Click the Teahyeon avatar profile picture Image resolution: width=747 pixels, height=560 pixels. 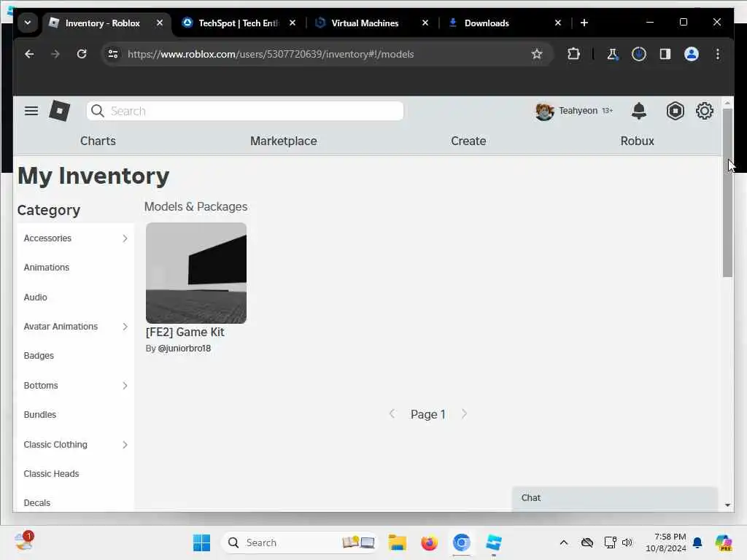pyautogui.click(x=544, y=112)
